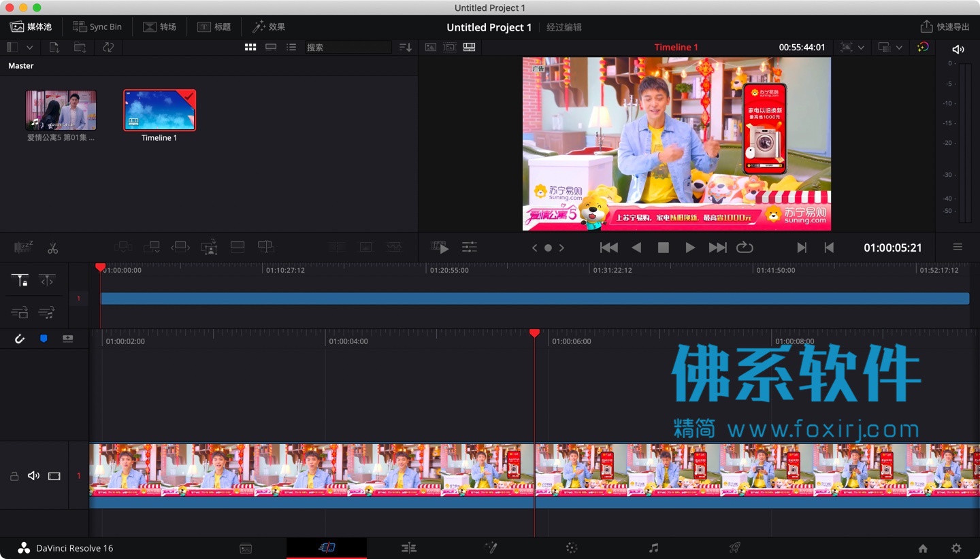Screen dimensions: 980x559
Task: Open the 转场 Transitions panel
Action: (x=160, y=27)
